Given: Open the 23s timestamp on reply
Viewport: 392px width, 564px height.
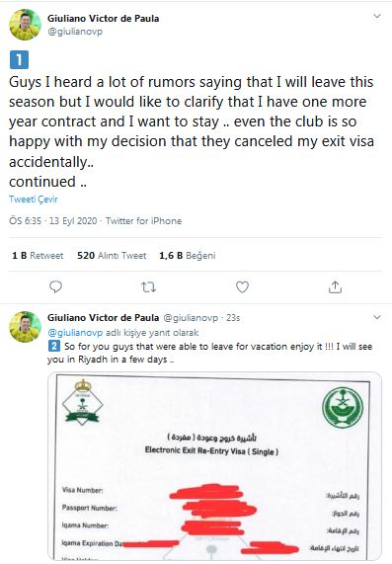Looking at the screenshot, I should [233, 318].
